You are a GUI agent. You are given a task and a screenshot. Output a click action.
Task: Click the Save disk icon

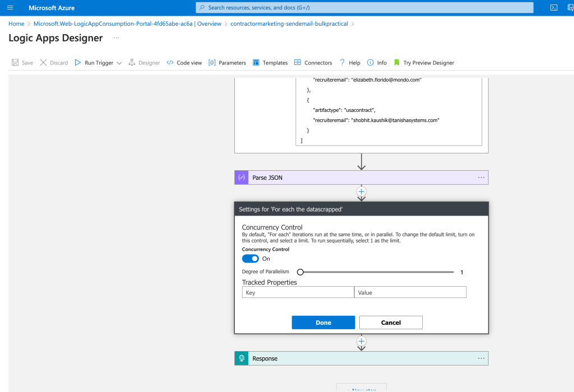[15, 63]
